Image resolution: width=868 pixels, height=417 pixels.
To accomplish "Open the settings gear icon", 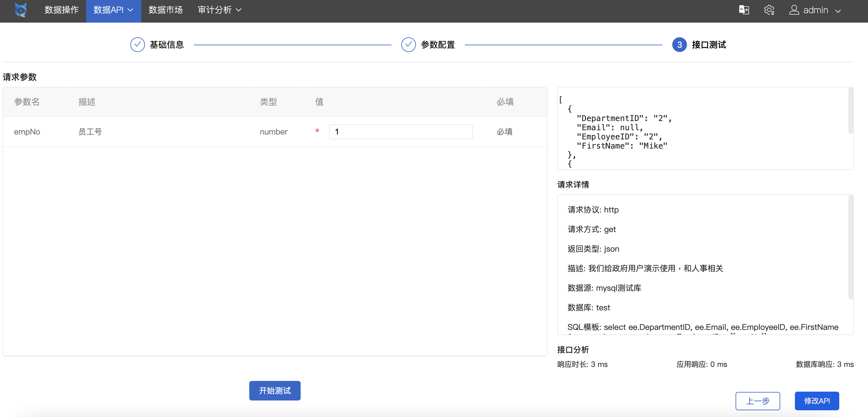I will 769,10.
